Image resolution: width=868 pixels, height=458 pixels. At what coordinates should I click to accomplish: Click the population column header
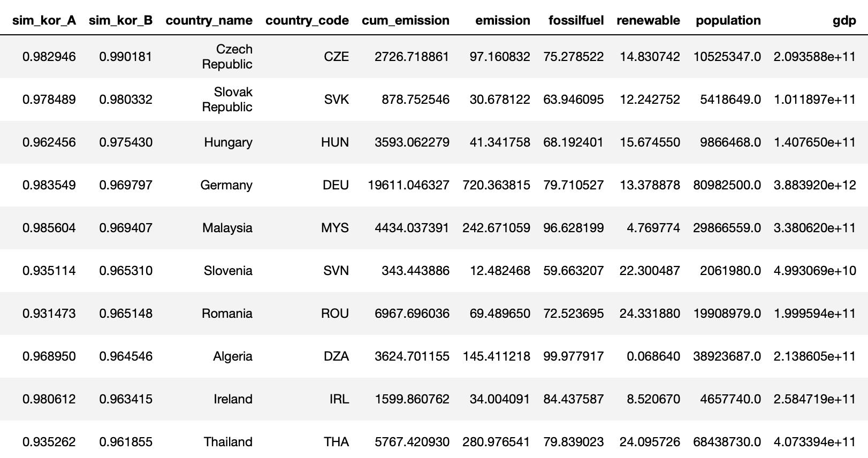(728, 20)
